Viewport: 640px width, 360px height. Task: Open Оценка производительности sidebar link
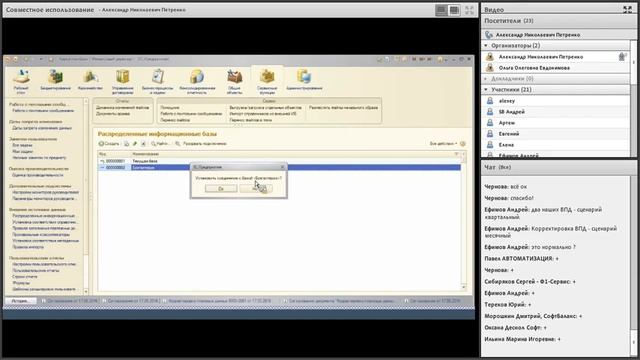[38, 175]
